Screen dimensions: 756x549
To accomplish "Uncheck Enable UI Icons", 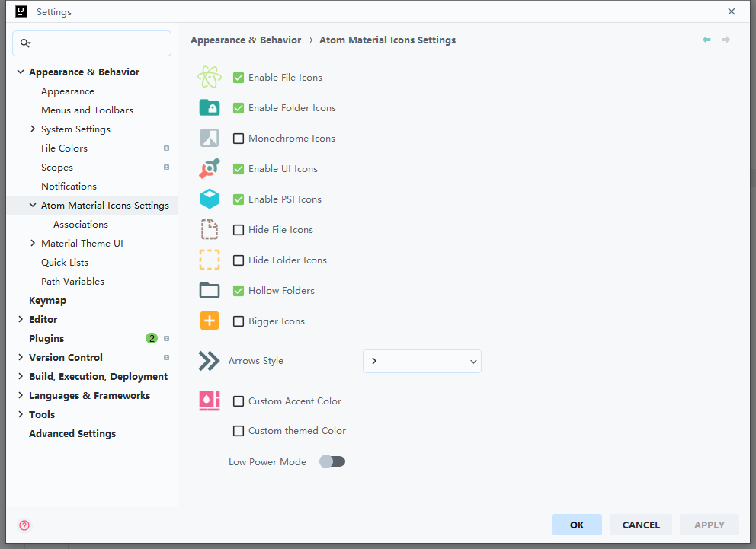I will coord(239,169).
